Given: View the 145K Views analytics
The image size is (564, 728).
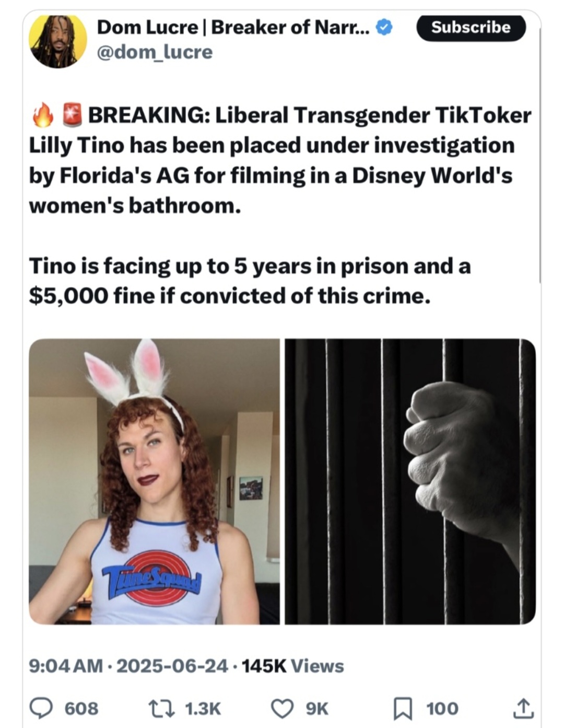Looking at the screenshot, I should click(293, 666).
